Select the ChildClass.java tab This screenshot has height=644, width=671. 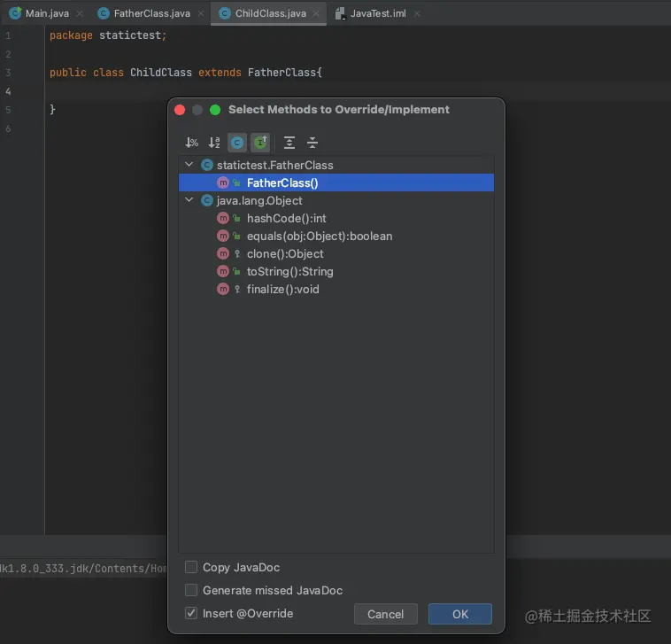(x=271, y=13)
